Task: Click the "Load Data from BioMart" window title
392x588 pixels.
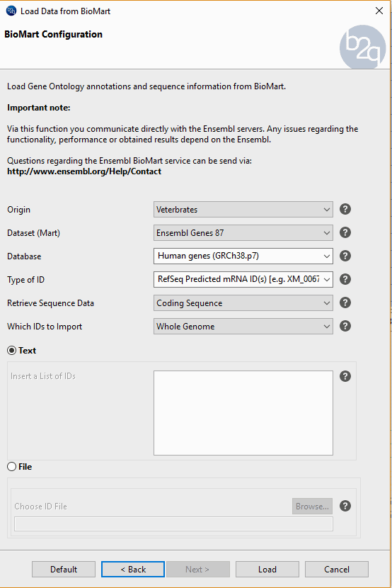Action: pyautogui.click(x=65, y=11)
